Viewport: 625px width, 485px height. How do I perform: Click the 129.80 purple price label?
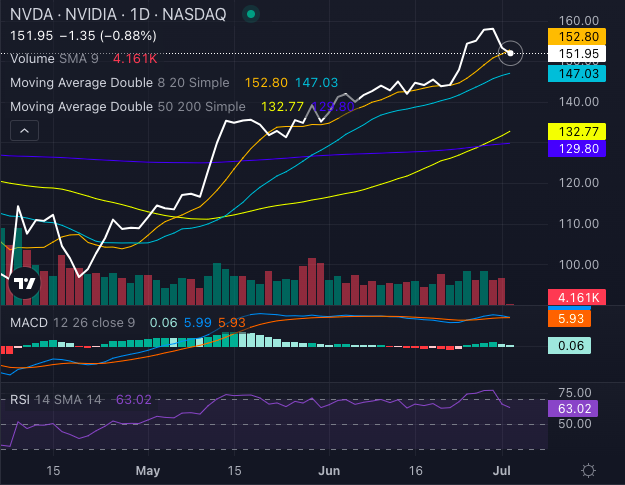pos(577,149)
